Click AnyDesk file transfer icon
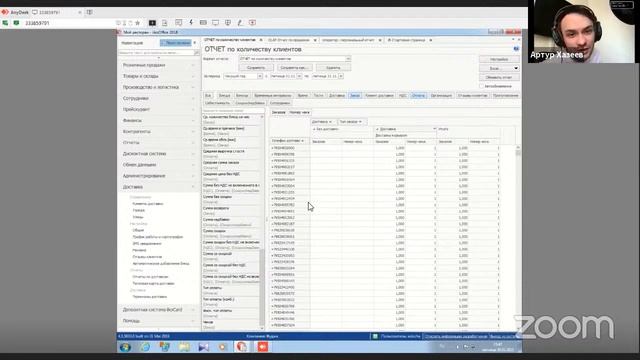Screen dimensions: 640x360 164,22
